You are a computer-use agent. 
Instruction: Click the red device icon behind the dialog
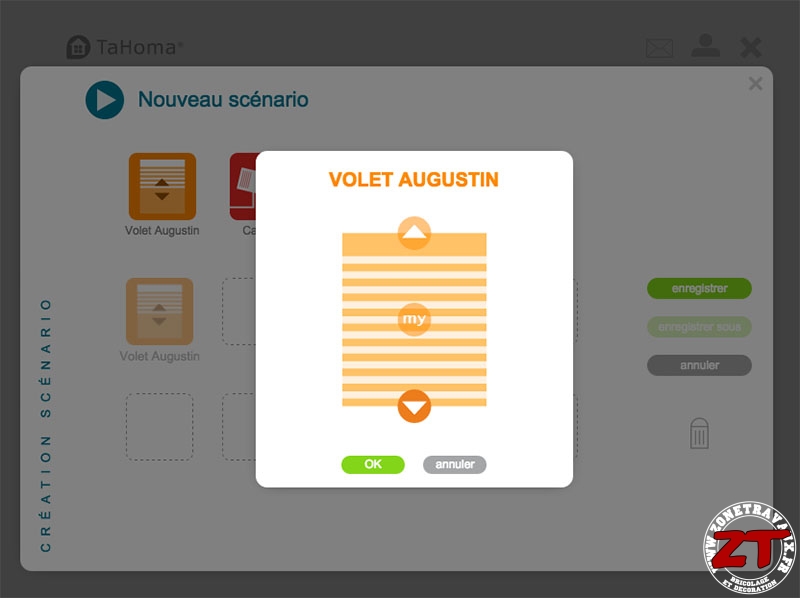coord(243,186)
